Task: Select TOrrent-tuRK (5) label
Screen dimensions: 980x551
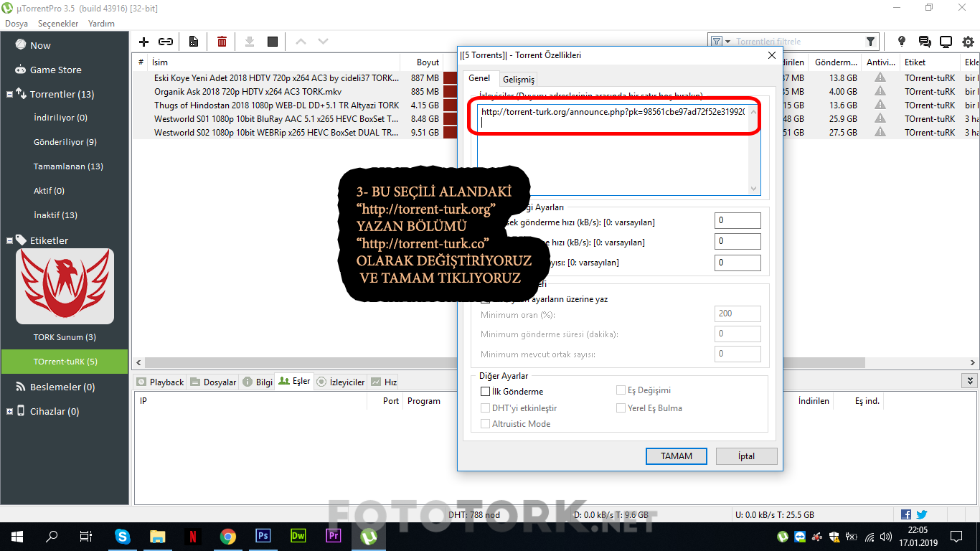Action: [65, 362]
